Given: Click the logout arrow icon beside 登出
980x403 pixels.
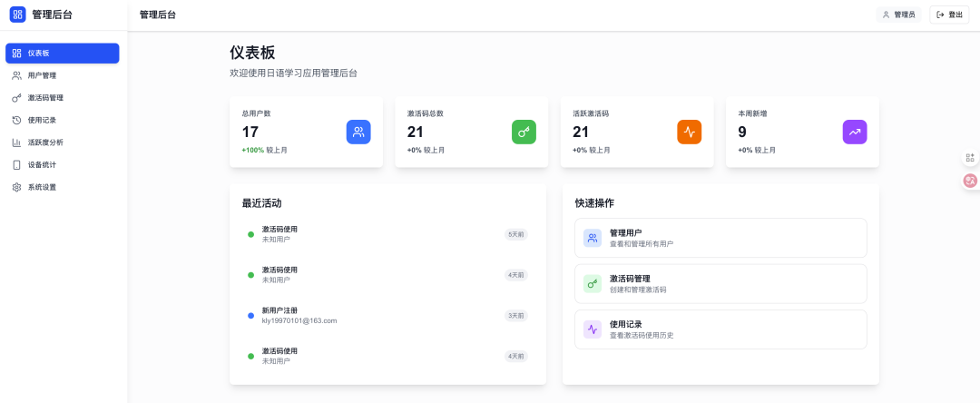Looking at the screenshot, I should click(x=940, y=15).
